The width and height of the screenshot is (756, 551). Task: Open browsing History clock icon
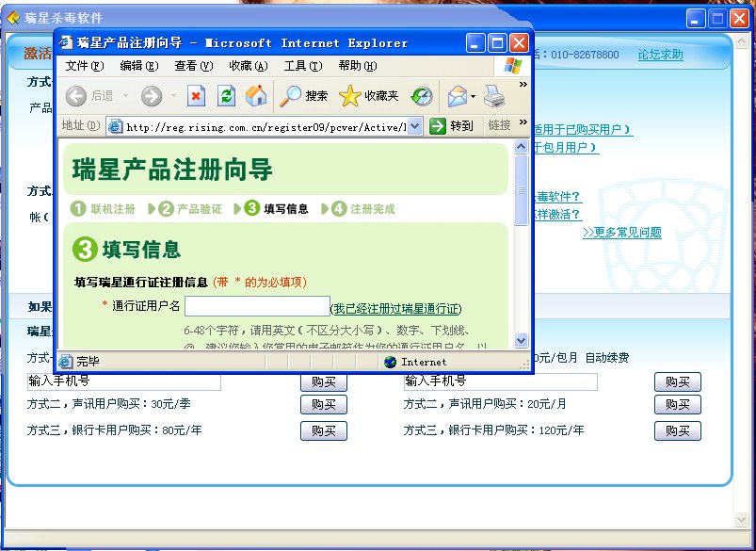[422, 96]
